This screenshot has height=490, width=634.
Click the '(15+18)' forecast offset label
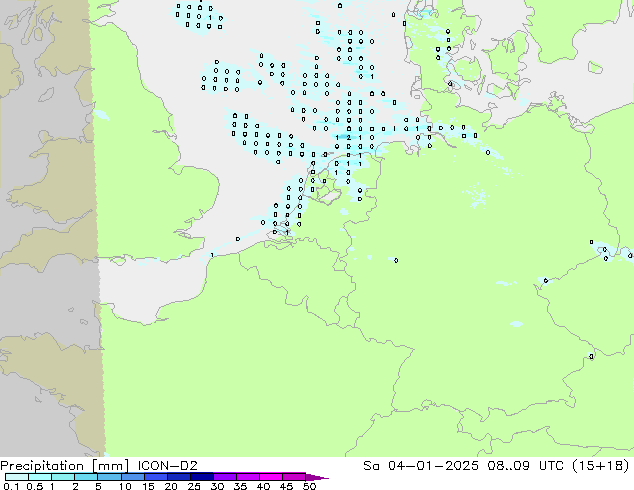pyautogui.click(x=601, y=466)
